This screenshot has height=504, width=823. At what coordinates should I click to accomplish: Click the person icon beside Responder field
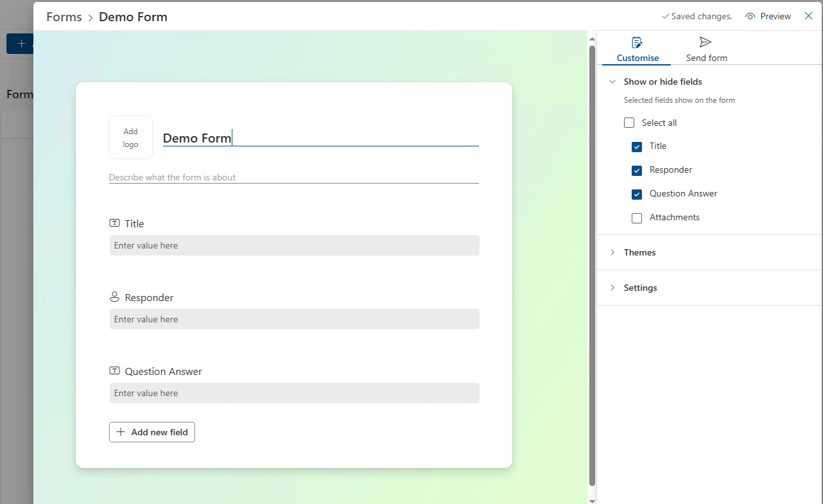coord(114,297)
